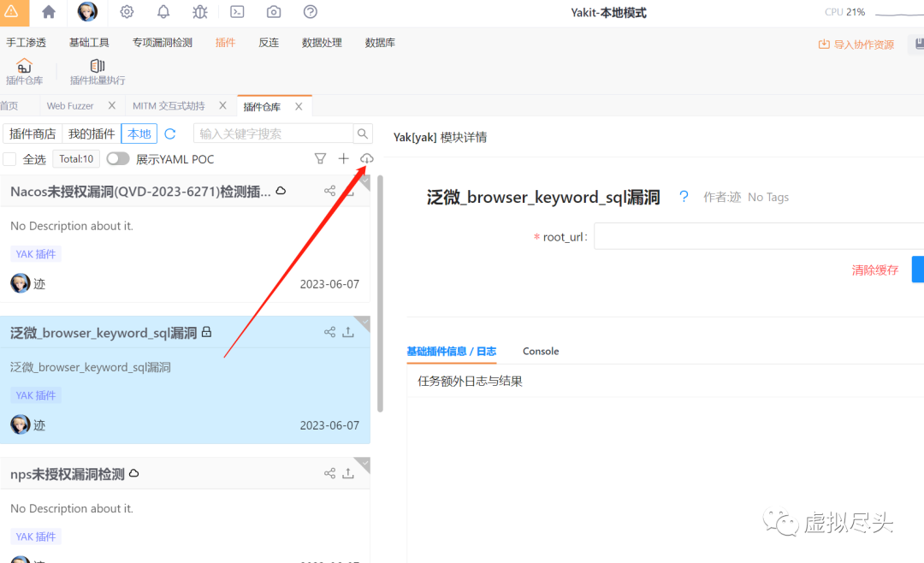Open the Console tab
The image size is (924, 563).
(541, 352)
